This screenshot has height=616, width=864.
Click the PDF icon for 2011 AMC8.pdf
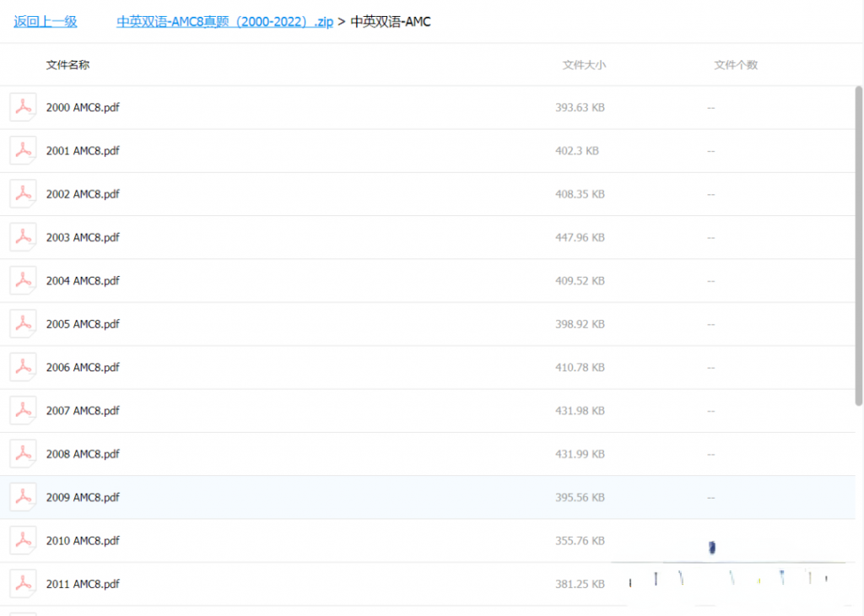click(x=23, y=583)
